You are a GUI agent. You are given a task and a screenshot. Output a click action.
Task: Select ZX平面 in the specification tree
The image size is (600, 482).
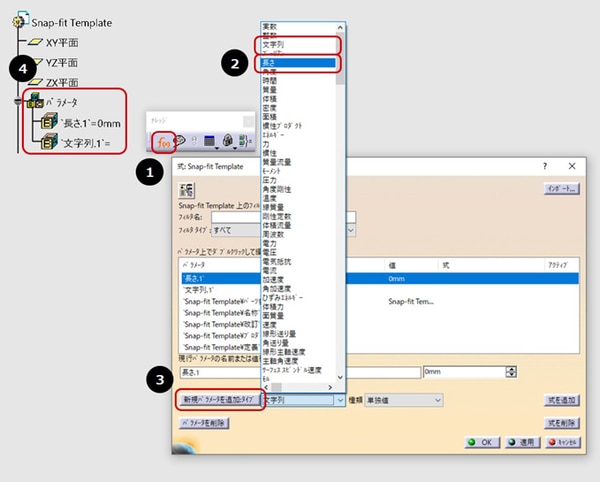point(62,82)
